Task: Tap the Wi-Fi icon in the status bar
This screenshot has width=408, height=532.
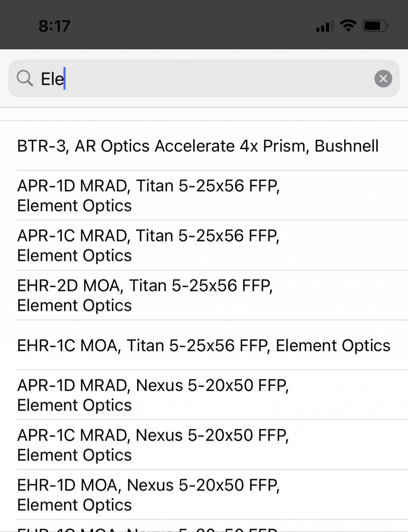Action: [x=348, y=26]
